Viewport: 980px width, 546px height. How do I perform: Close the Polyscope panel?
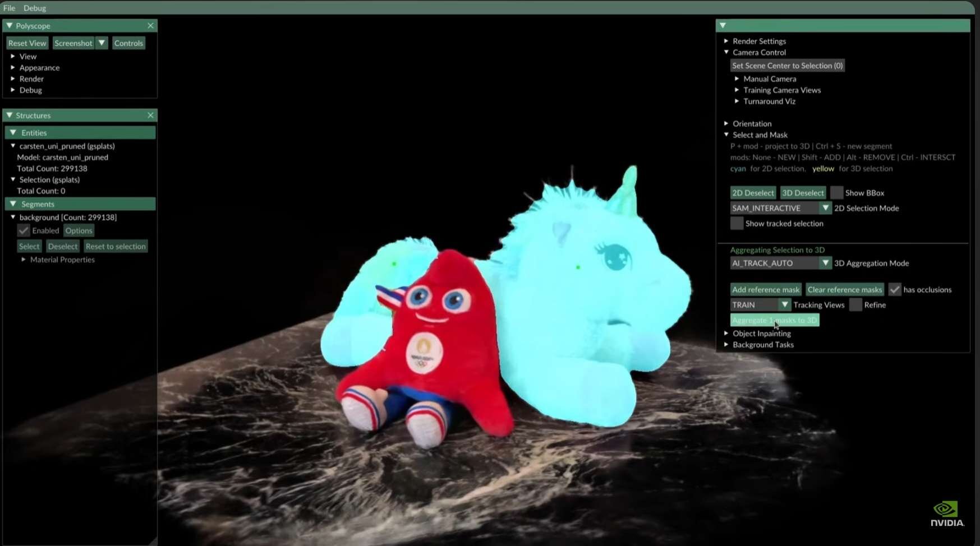pos(150,26)
